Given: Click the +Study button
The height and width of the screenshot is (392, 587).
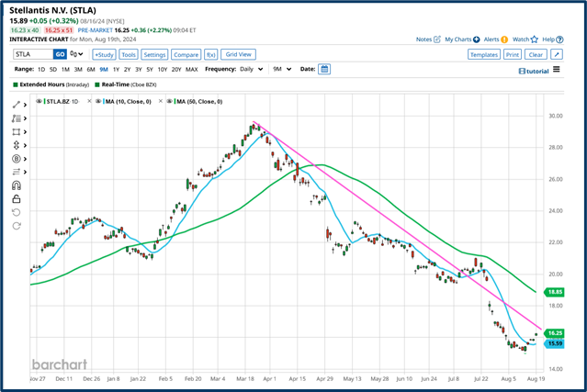Looking at the screenshot, I should [x=104, y=54].
